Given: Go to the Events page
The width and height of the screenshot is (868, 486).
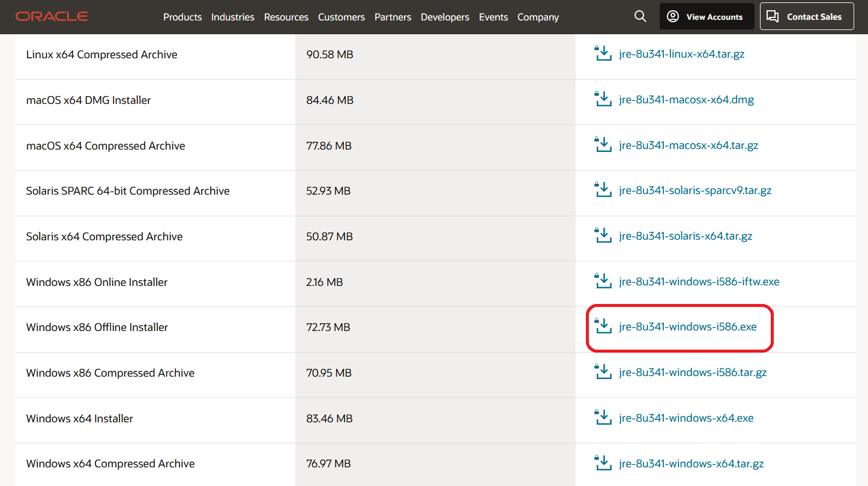Looking at the screenshot, I should (x=493, y=17).
